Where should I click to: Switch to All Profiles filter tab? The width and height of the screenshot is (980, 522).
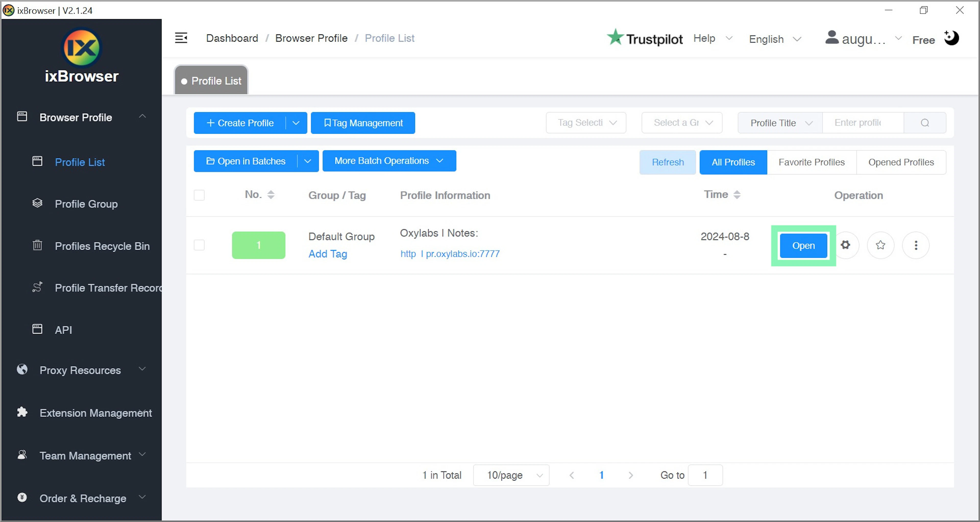[x=733, y=162]
